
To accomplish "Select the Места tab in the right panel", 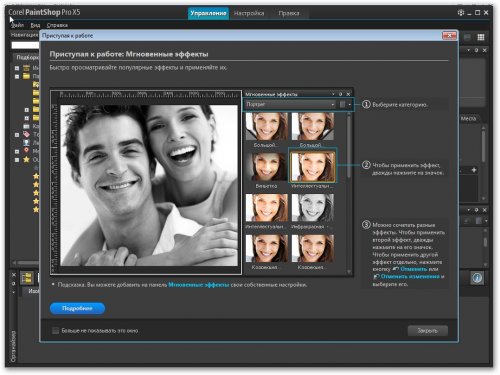I will tap(469, 118).
